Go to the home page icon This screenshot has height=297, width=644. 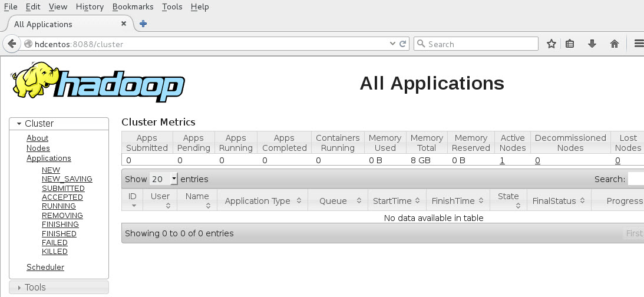click(615, 44)
